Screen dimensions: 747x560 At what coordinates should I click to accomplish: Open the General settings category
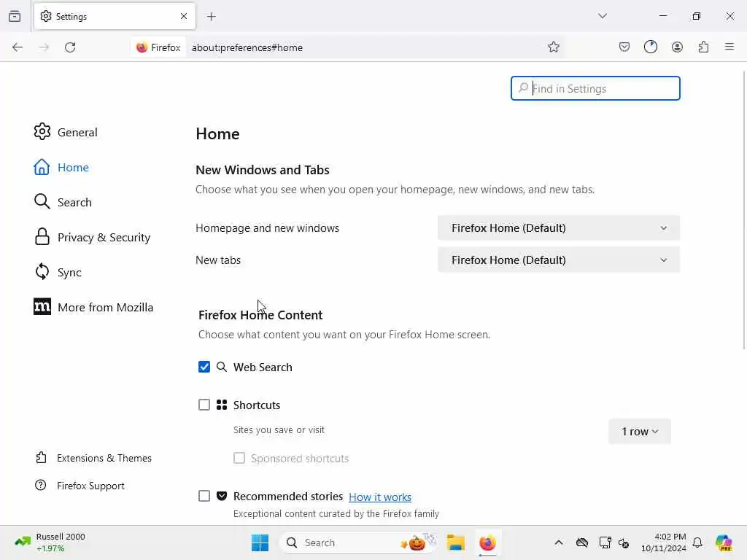click(x=66, y=132)
